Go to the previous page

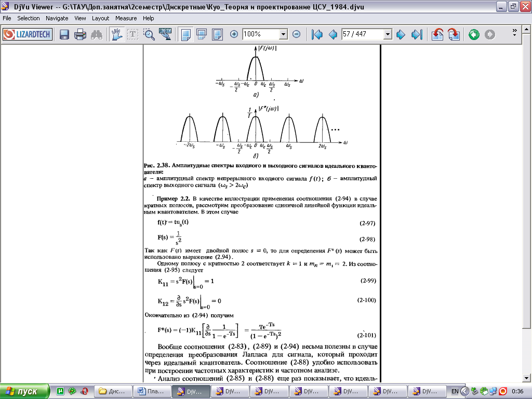(333, 34)
